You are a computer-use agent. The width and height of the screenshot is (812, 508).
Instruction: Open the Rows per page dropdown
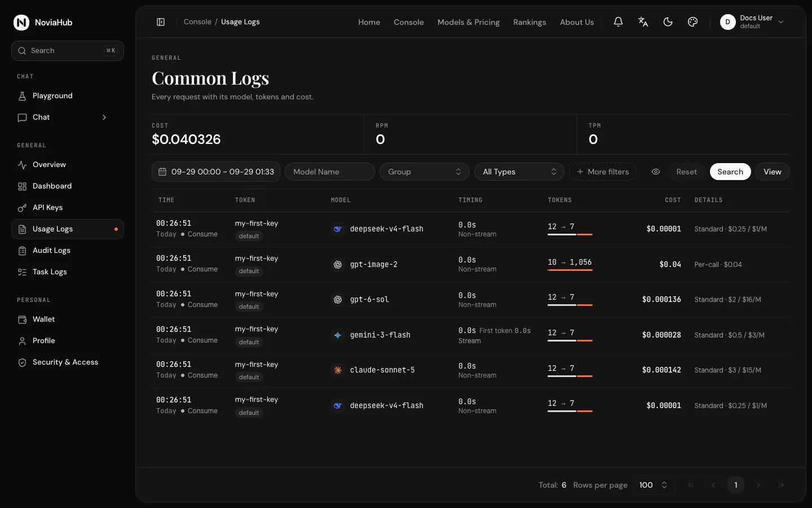coord(653,485)
